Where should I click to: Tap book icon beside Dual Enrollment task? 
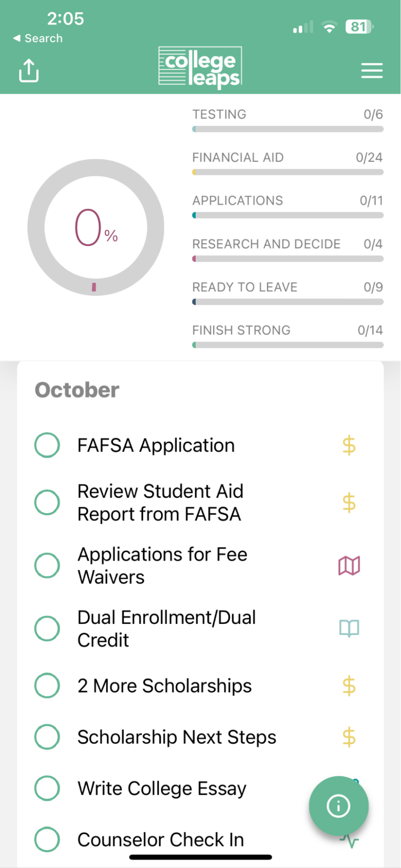pos(349,628)
